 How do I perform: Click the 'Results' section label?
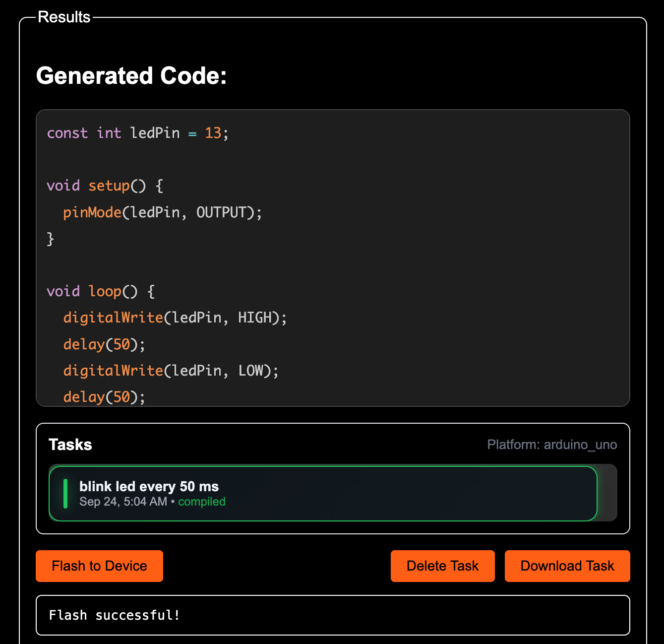coord(64,17)
